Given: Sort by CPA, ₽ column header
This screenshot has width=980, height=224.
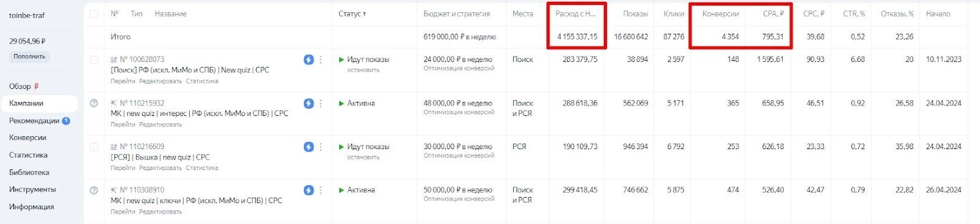Looking at the screenshot, I should pos(773,14).
